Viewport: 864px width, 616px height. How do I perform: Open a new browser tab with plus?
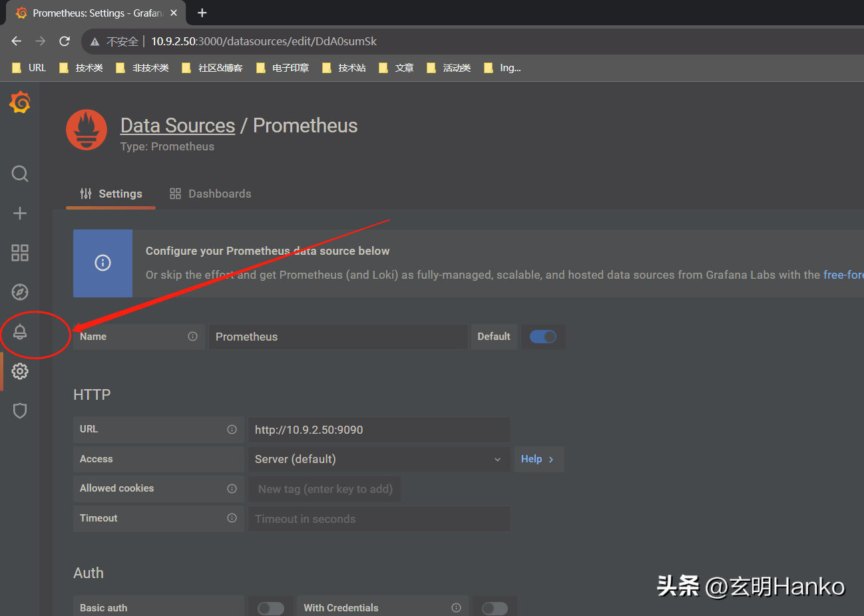click(202, 13)
